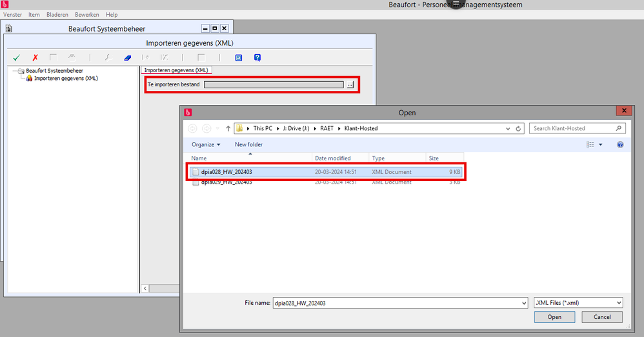Click the red Beaufort logo in main title bar
644x337 pixels.
5,5
